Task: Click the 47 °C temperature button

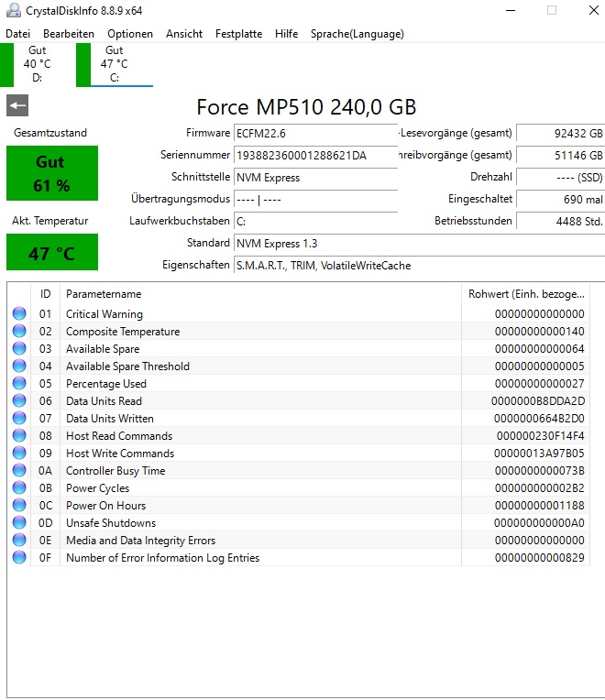Action: pos(52,253)
